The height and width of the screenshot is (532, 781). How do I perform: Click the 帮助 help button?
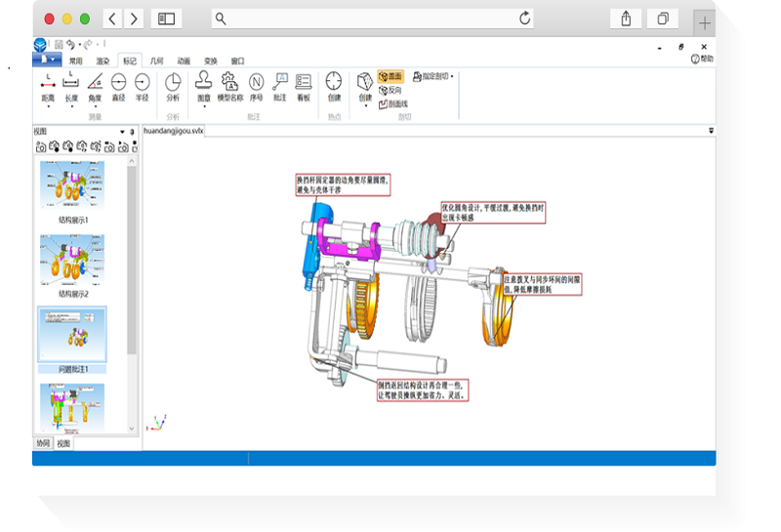point(702,60)
